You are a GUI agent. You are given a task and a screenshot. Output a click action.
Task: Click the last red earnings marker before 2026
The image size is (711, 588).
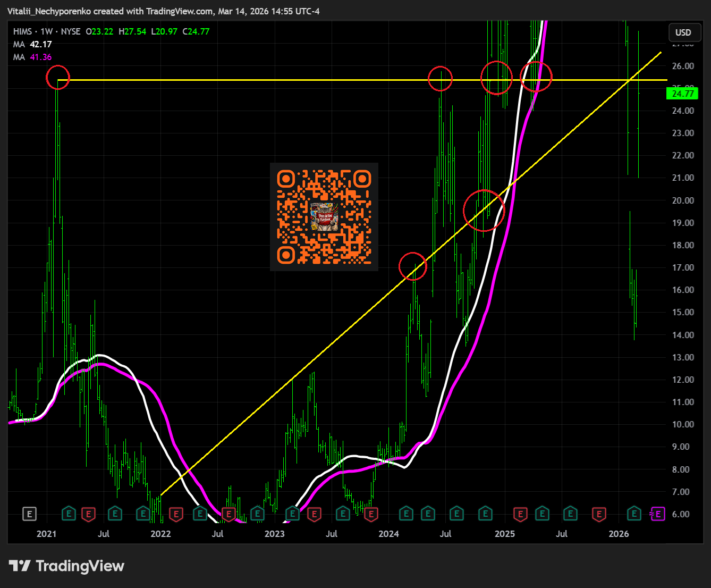click(x=599, y=514)
